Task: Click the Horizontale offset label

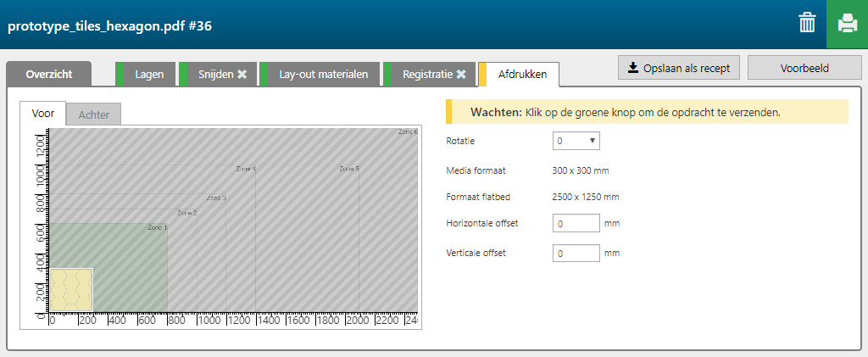Action: (x=482, y=224)
